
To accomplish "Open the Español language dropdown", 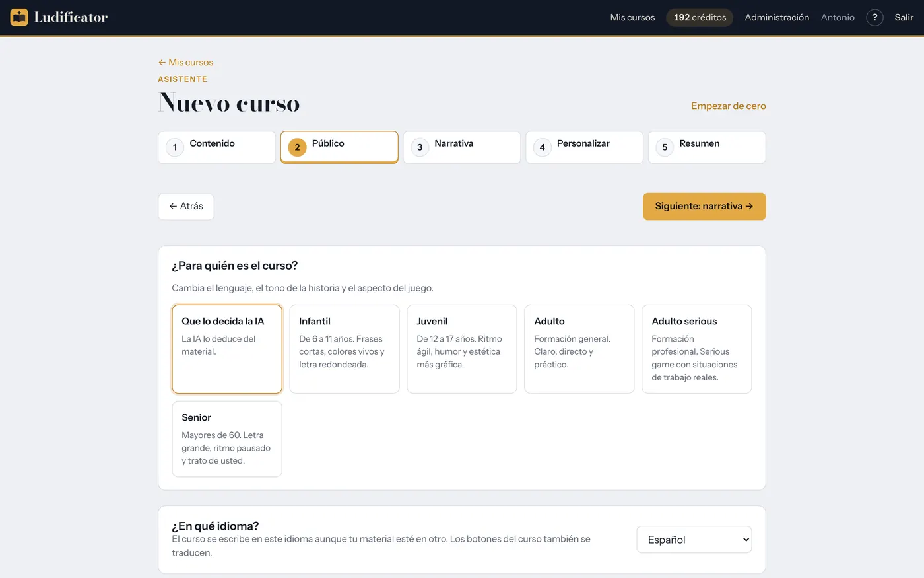I will (694, 540).
